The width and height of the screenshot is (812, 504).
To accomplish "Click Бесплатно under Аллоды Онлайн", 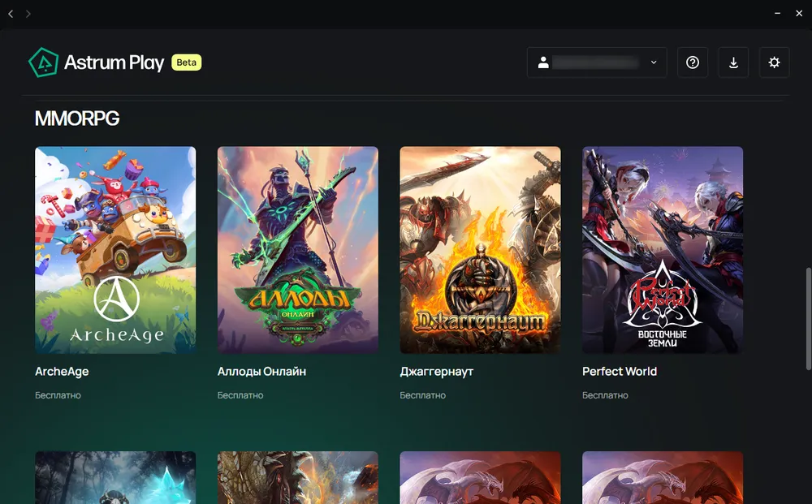I will (x=240, y=395).
